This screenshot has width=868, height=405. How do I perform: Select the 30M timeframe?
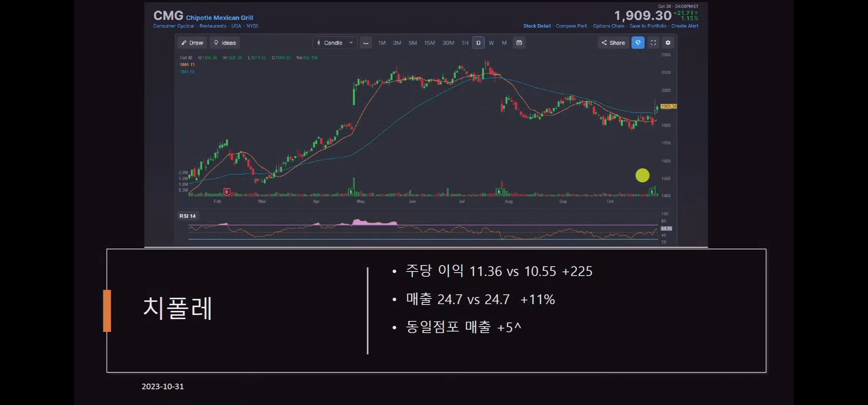(448, 43)
